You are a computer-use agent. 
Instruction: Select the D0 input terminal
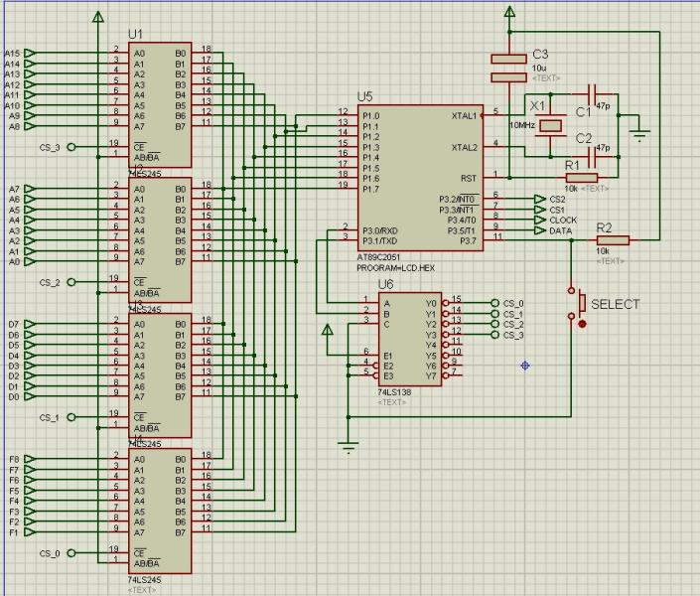tap(29, 396)
